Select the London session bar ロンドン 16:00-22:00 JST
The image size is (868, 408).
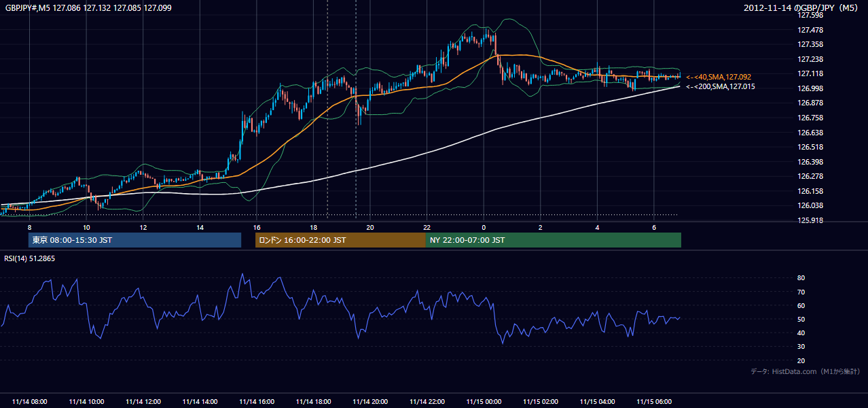click(x=340, y=240)
